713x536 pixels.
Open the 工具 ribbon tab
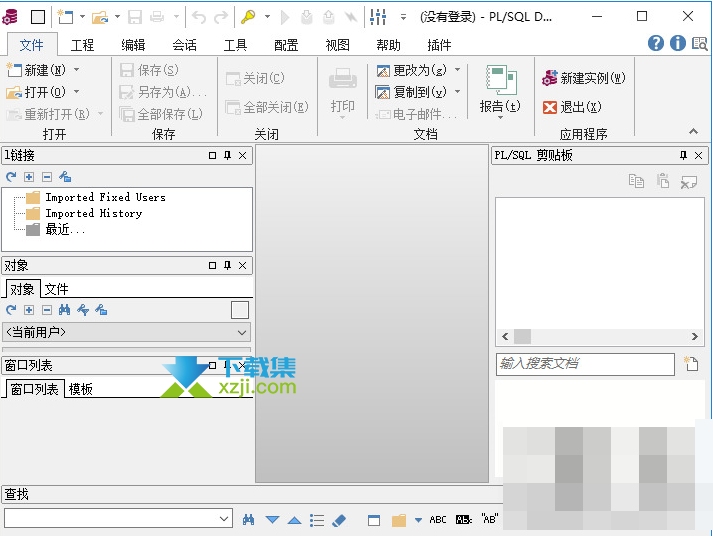235,45
